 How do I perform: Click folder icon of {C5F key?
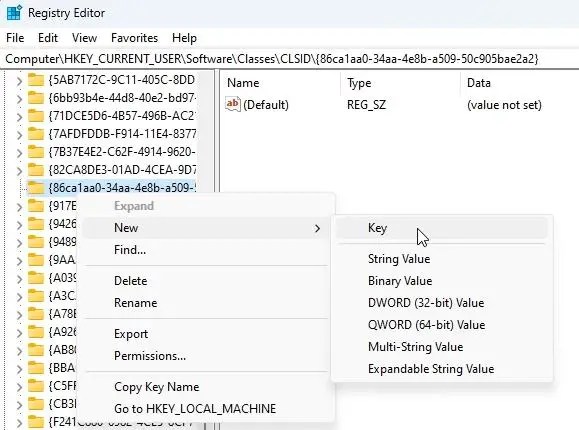[36, 386]
